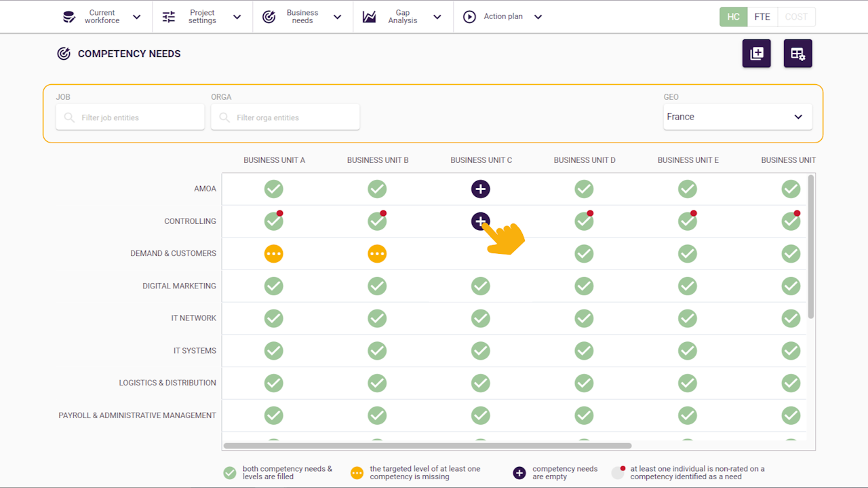
Task: Open the Business needs menu
Action: tap(302, 17)
